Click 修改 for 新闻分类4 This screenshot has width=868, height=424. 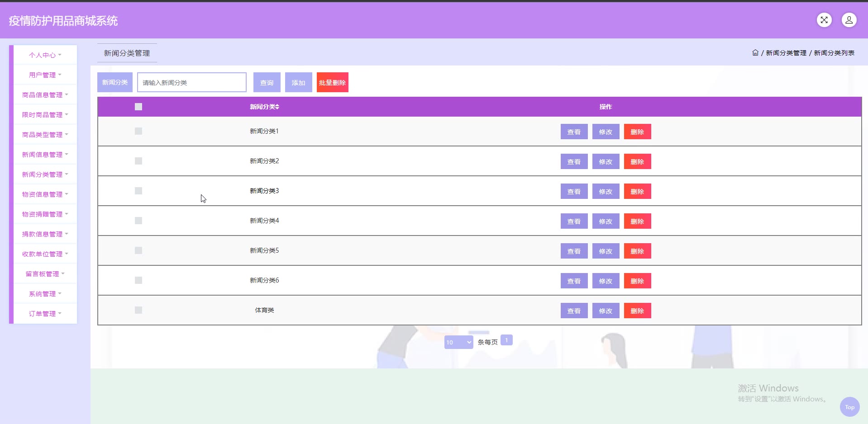click(x=606, y=221)
